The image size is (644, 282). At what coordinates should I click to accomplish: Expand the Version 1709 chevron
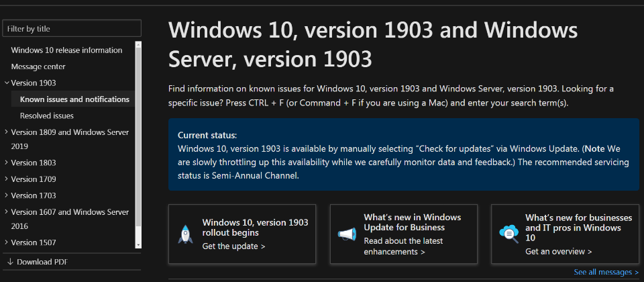click(7, 179)
